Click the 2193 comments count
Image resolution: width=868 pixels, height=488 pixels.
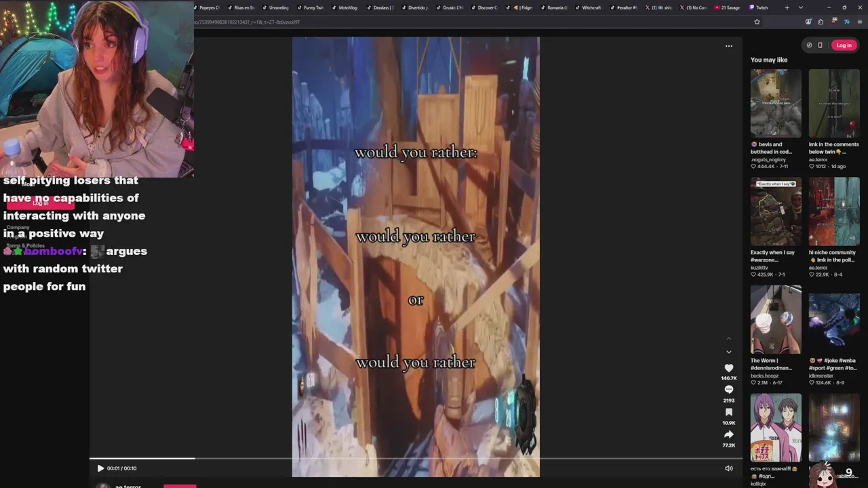point(729,401)
